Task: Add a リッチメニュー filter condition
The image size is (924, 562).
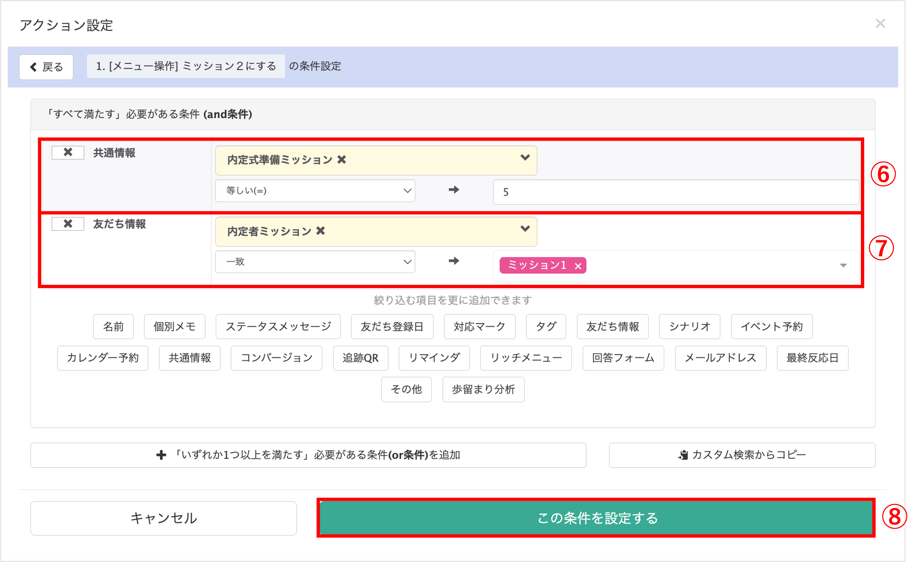Action: click(526, 358)
